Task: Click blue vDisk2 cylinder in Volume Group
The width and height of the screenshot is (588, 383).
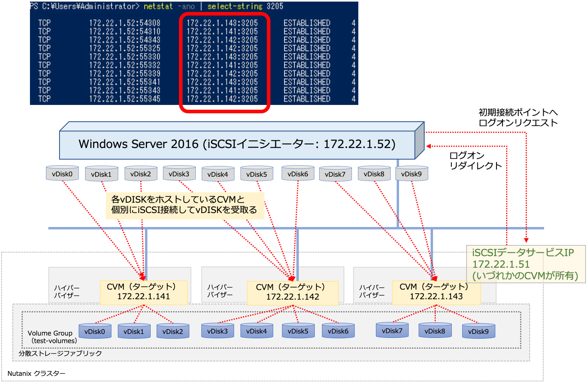Action: (x=173, y=331)
